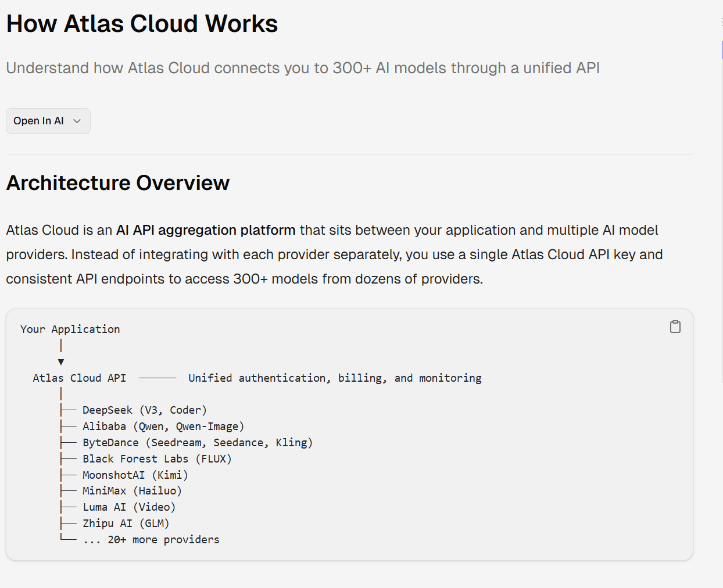Click the Luma AI (Video) entry
723x588 pixels.
pyautogui.click(x=129, y=507)
